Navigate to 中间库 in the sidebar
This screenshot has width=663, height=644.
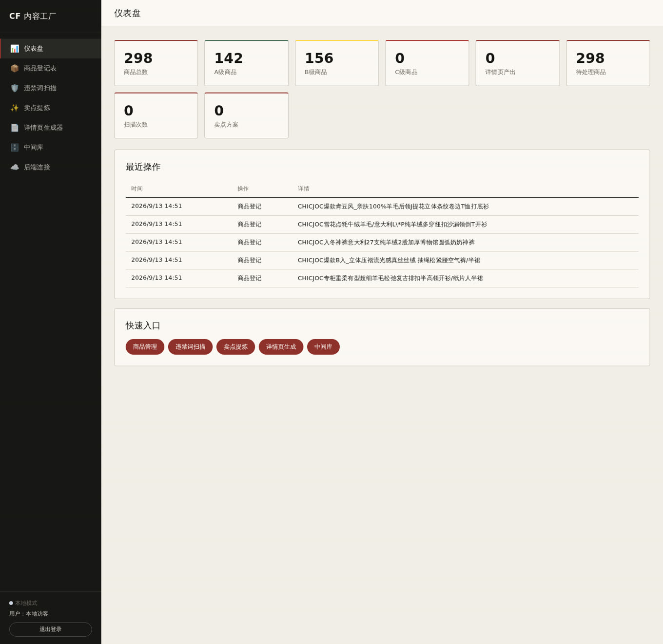click(x=51, y=148)
